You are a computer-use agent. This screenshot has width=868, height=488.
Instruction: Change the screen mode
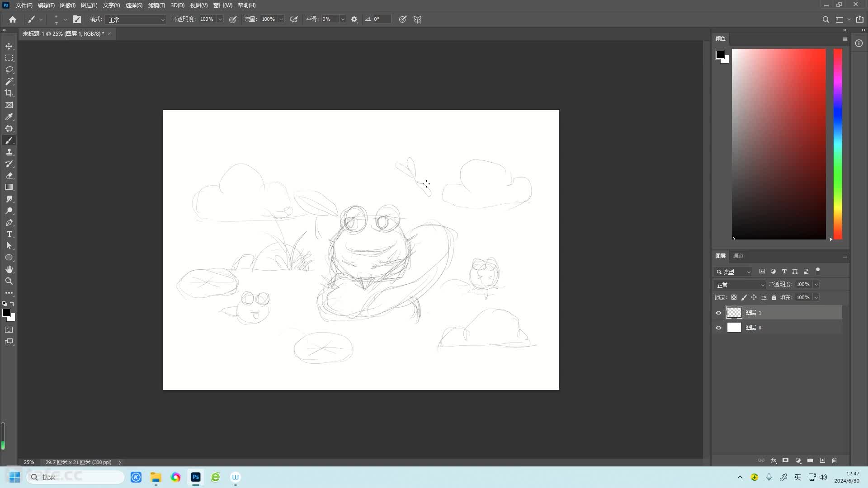(9, 342)
